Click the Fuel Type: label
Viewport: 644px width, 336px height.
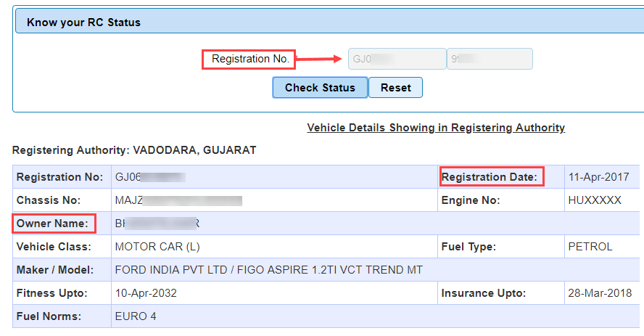click(468, 247)
